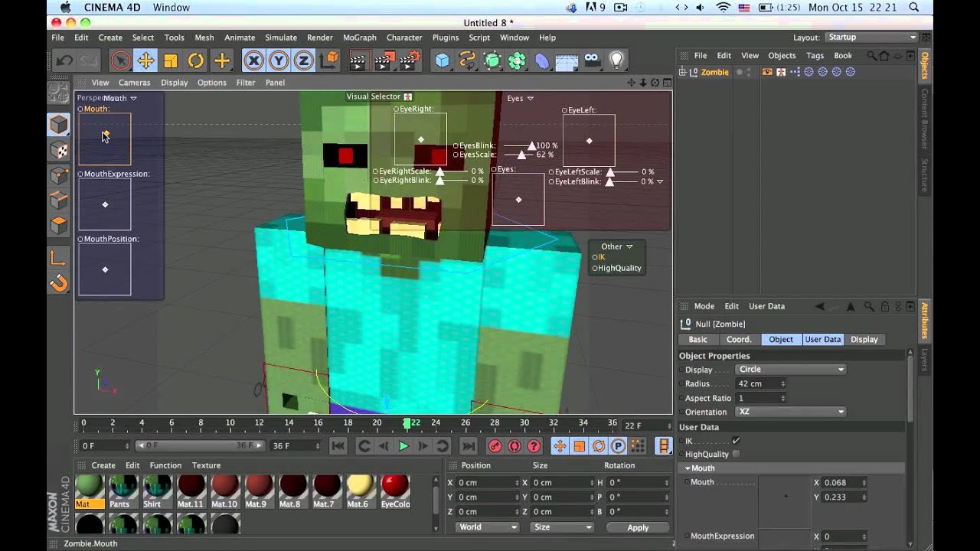
Task: Open the Basic attributes tab
Action: point(697,339)
